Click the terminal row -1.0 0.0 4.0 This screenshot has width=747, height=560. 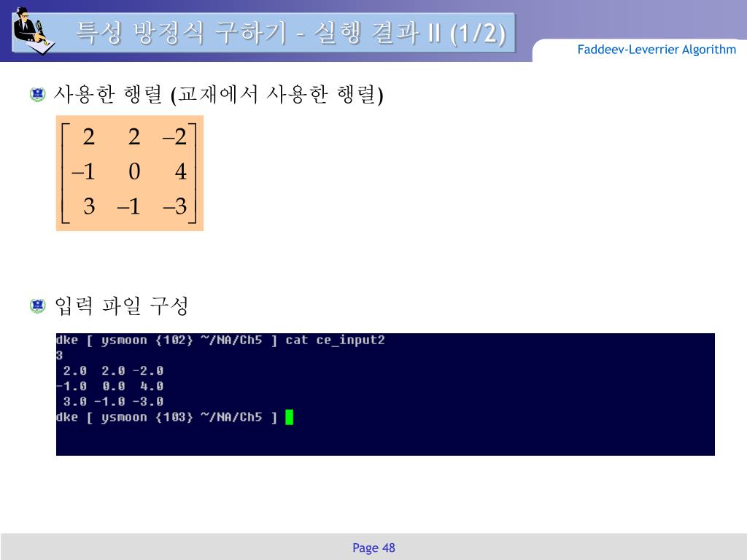109,386
